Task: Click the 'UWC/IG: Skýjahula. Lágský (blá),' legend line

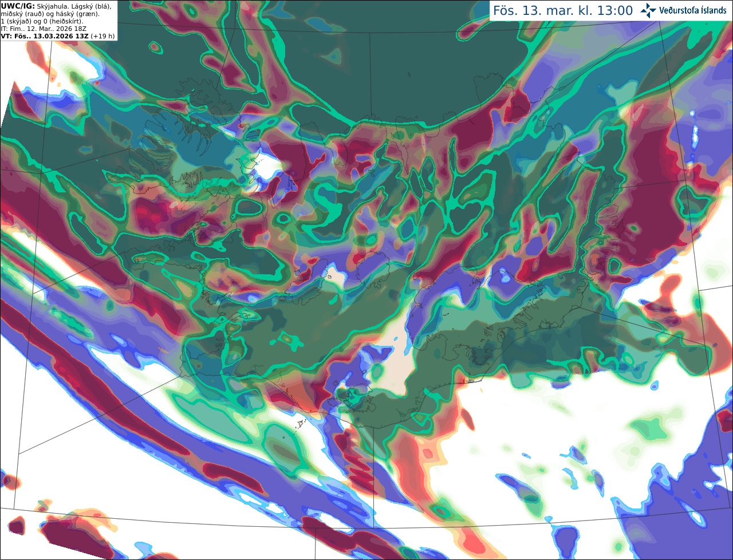Action: (56, 6)
